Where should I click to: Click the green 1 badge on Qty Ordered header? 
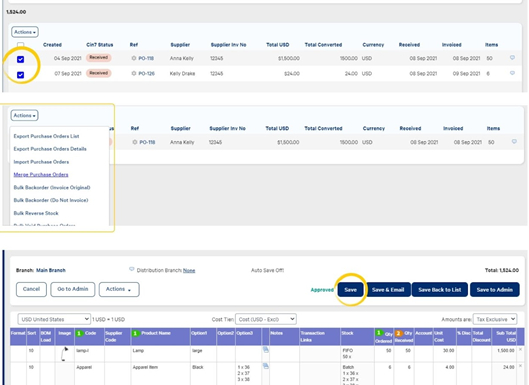point(379,333)
